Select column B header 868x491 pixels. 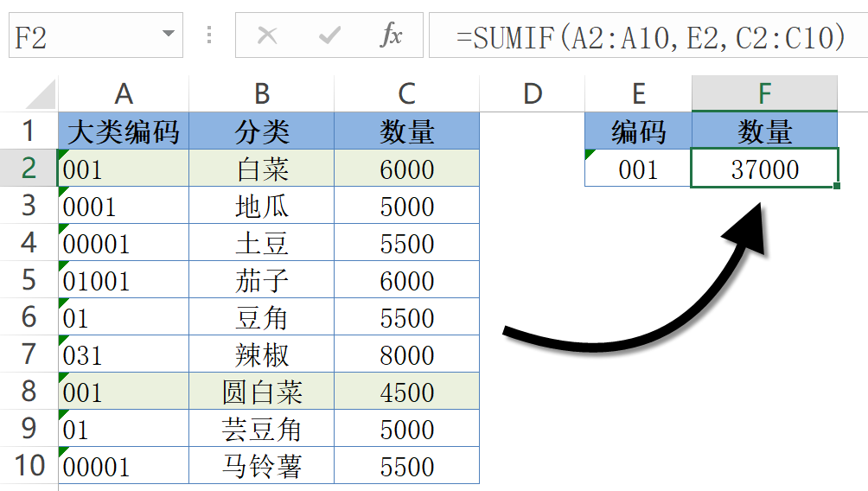[x=262, y=93]
